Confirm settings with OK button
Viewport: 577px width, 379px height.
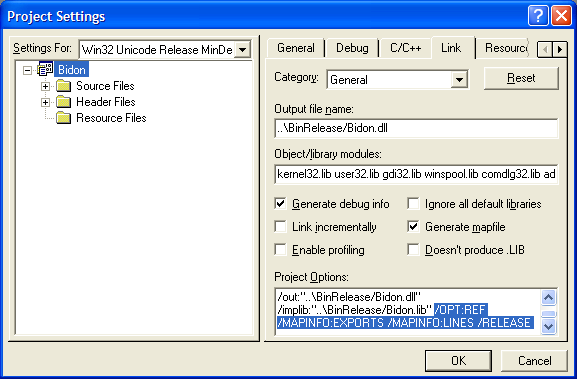[x=458, y=361]
